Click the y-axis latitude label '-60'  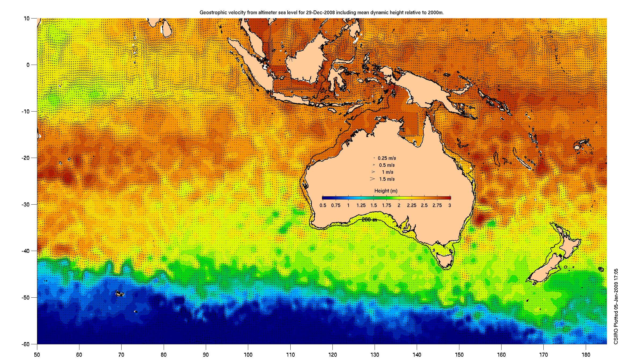pyautogui.click(x=25, y=344)
